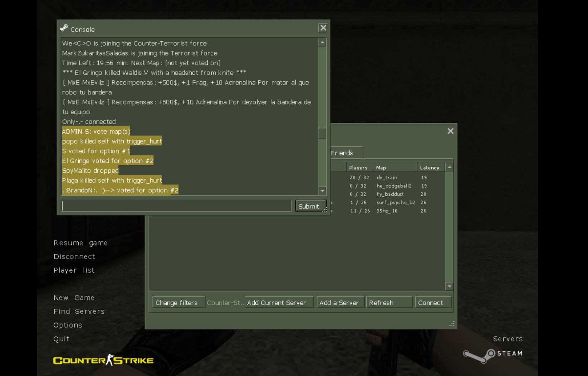Click Add Current Server button
Screen dimensions: 588x376
point(279,303)
